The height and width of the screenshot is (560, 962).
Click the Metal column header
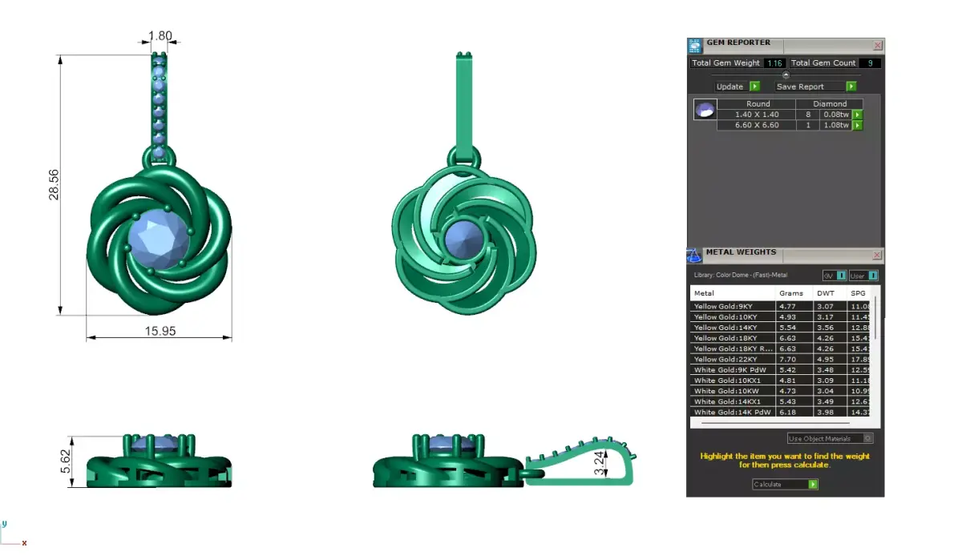coord(733,293)
